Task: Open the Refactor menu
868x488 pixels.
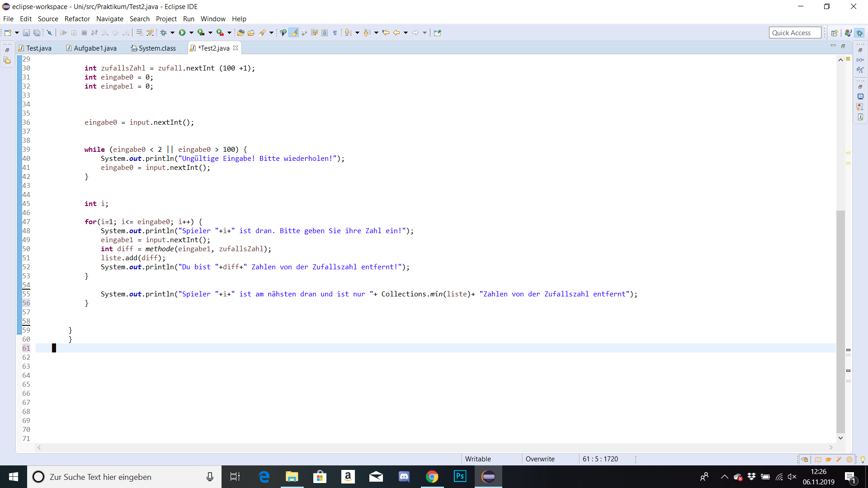Action: click(77, 19)
